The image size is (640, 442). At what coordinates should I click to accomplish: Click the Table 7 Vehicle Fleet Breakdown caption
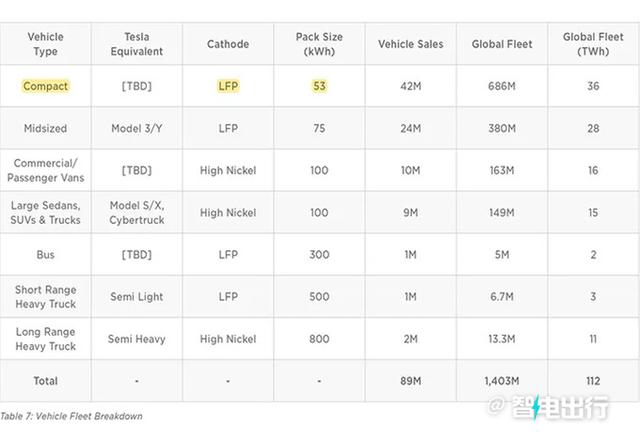(71, 416)
